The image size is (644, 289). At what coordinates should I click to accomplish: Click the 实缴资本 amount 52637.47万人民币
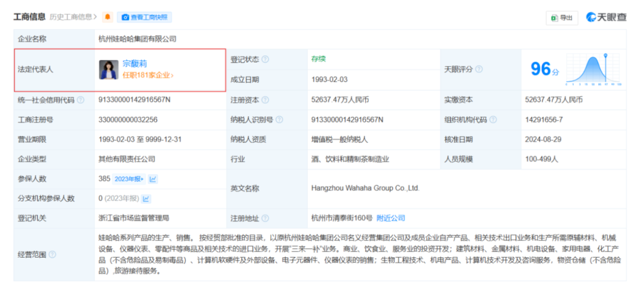pos(554,100)
